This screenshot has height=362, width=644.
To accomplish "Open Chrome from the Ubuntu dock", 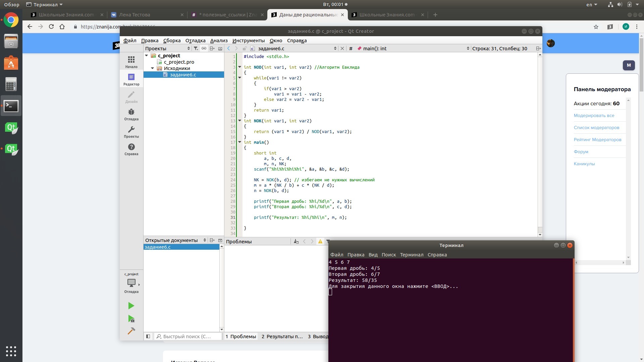I will (11, 20).
